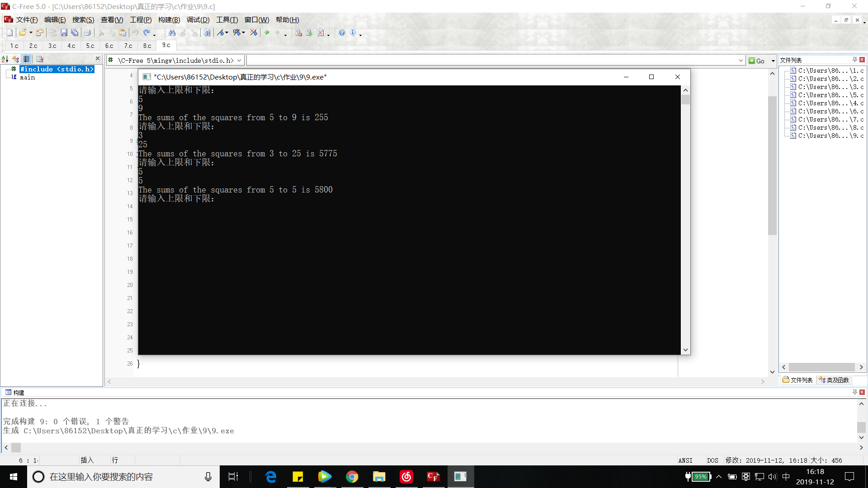The image size is (868, 488).
Task: Open the stdio.h symbol dropdown
Action: click(x=239, y=61)
